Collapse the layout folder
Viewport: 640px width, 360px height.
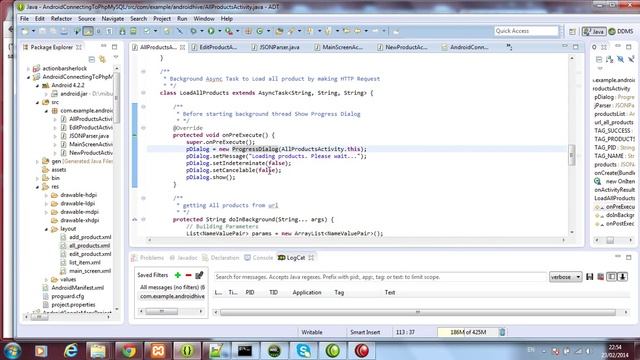pos(46,229)
